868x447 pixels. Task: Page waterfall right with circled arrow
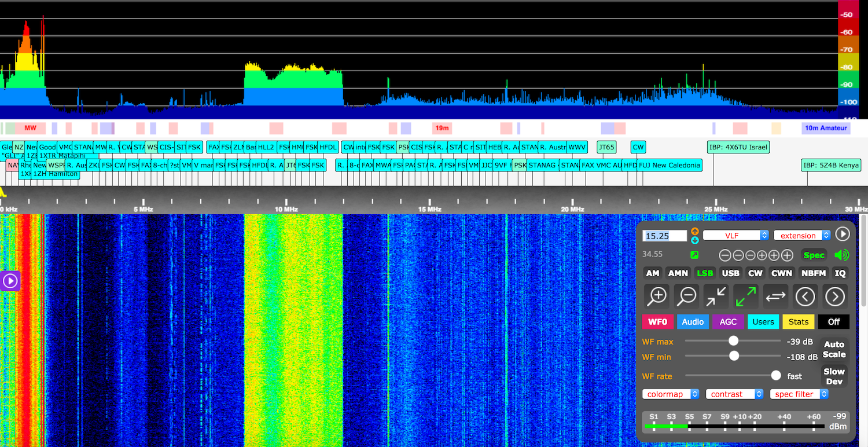(834, 296)
